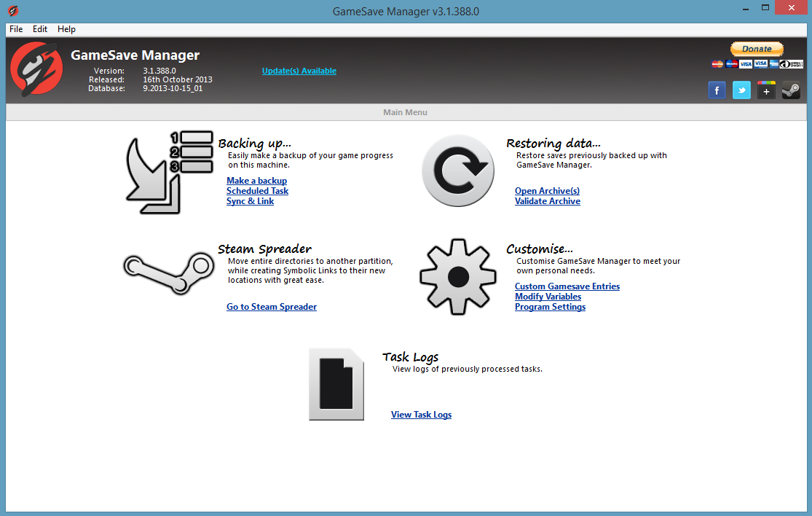Image resolution: width=812 pixels, height=516 pixels.
Task: Click the 'Backing up...' heading
Action: [x=254, y=144]
